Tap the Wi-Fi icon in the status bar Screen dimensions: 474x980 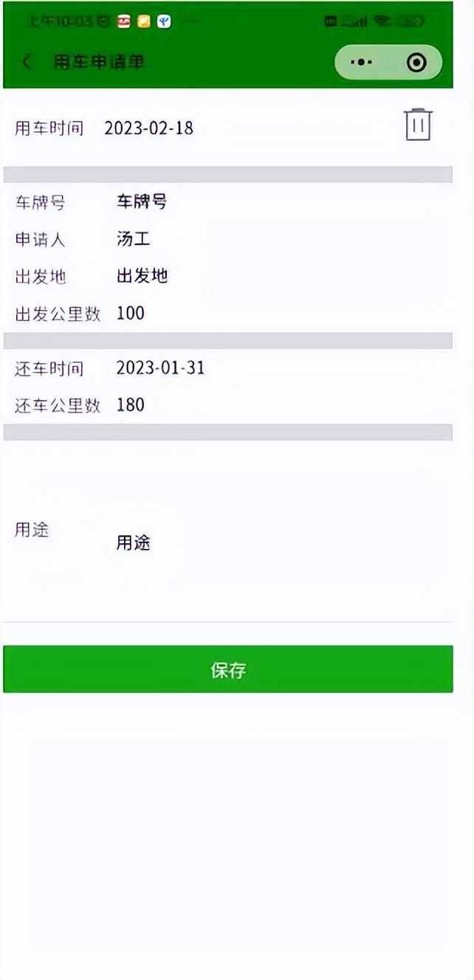[382, 21]
